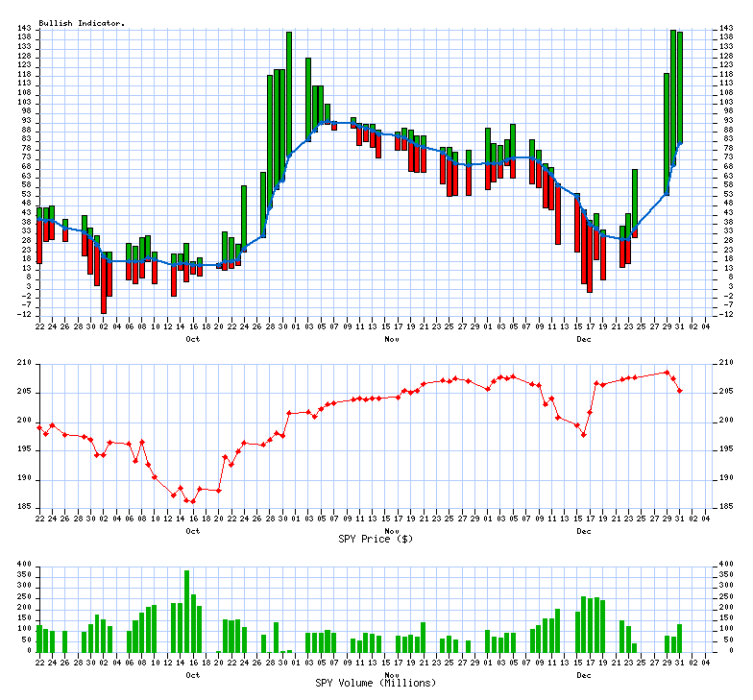753x700 pixels.
Task: Click the lowest SPY price point in mid-October
Action: click(x=193, y=501)
